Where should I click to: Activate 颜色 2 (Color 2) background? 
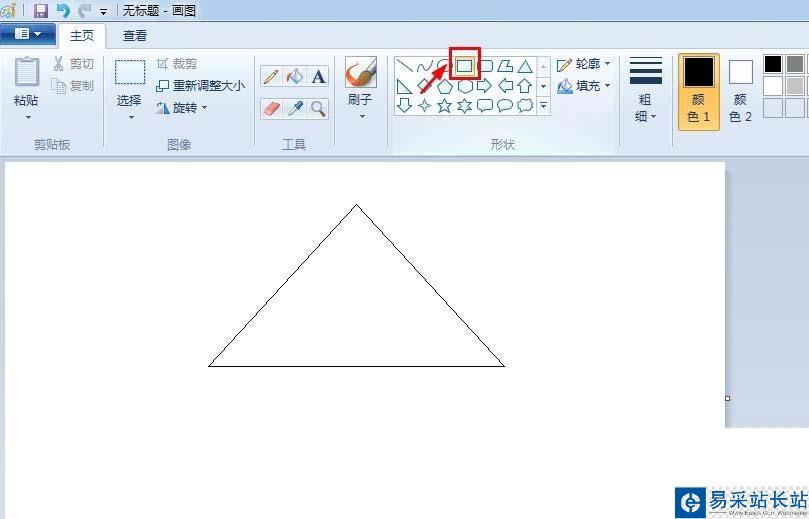click(x=740, y=92)
